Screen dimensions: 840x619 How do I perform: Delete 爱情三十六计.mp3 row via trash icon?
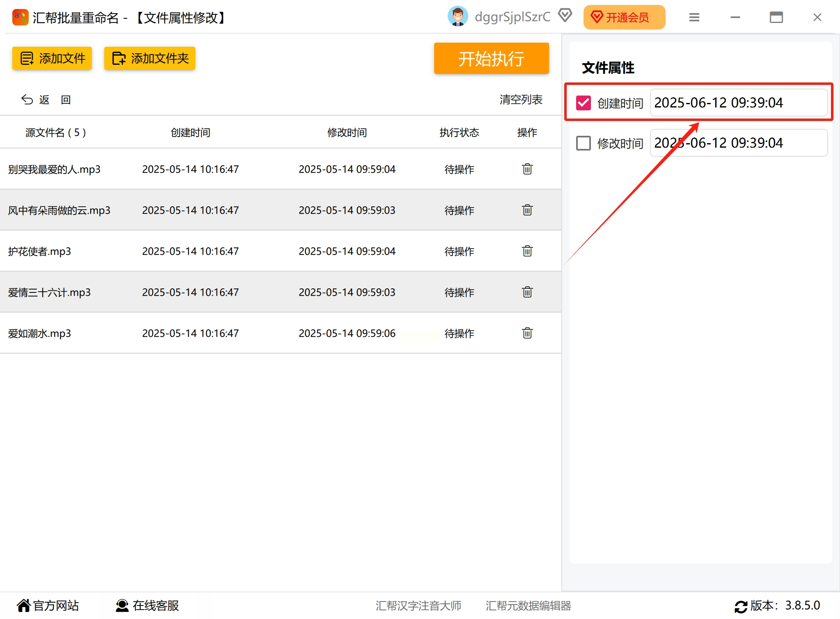click(527, 292)
